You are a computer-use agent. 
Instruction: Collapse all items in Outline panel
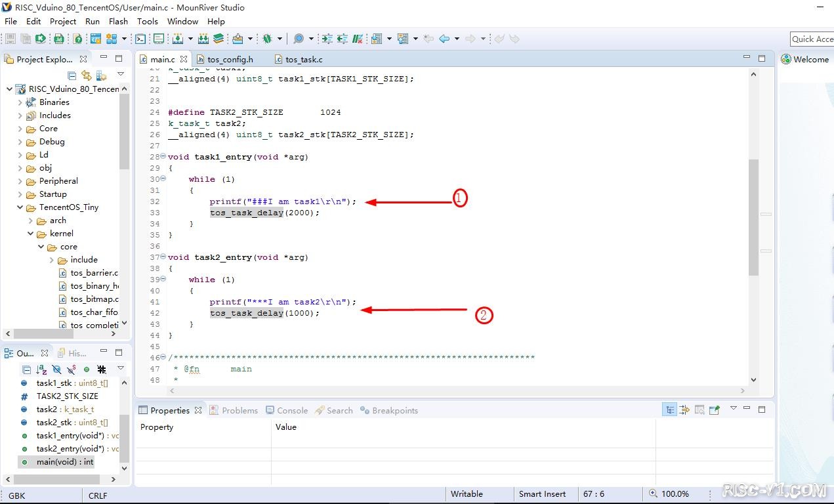27,369
